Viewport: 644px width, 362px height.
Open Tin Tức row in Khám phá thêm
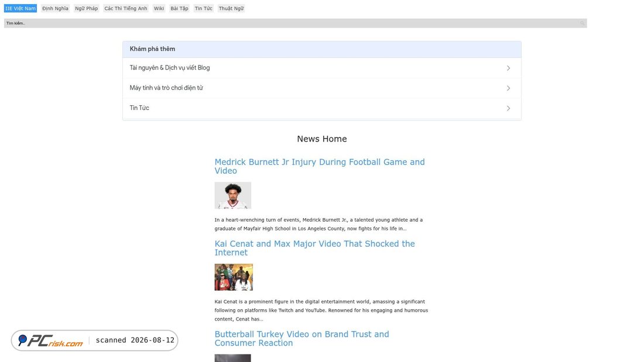321,108
